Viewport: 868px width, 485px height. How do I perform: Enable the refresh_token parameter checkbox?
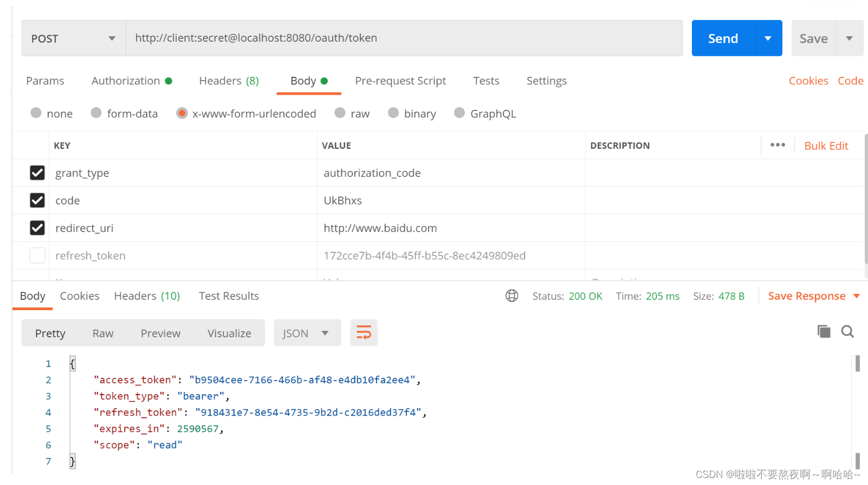point(37,255)
